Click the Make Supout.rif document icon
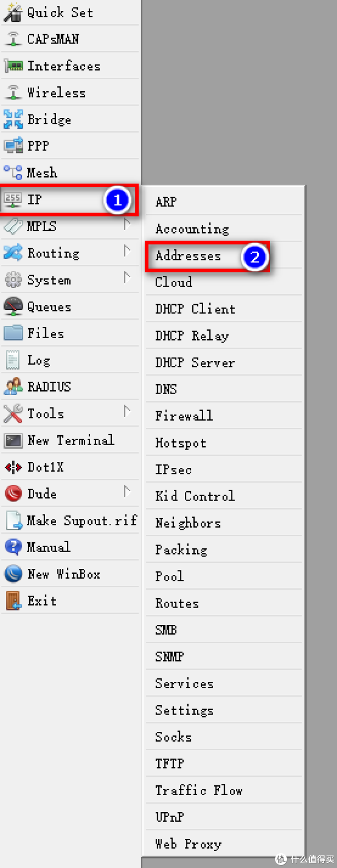The width and height of the screenshot is (337, 868). 14,520
